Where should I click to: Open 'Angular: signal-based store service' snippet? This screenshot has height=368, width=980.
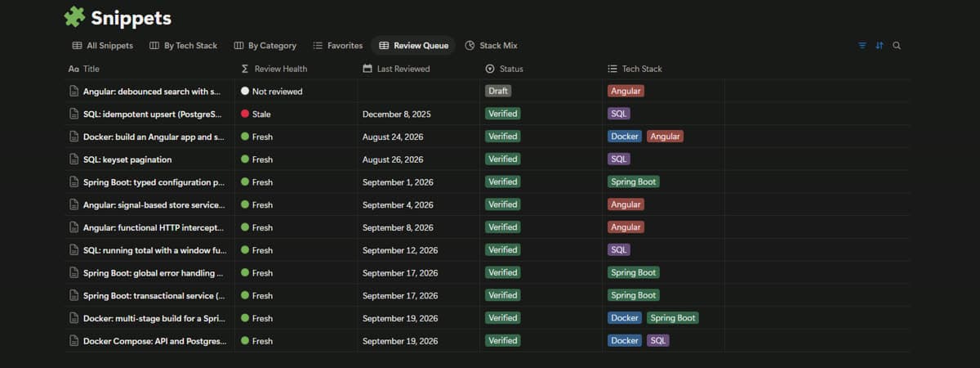point(154,204)
